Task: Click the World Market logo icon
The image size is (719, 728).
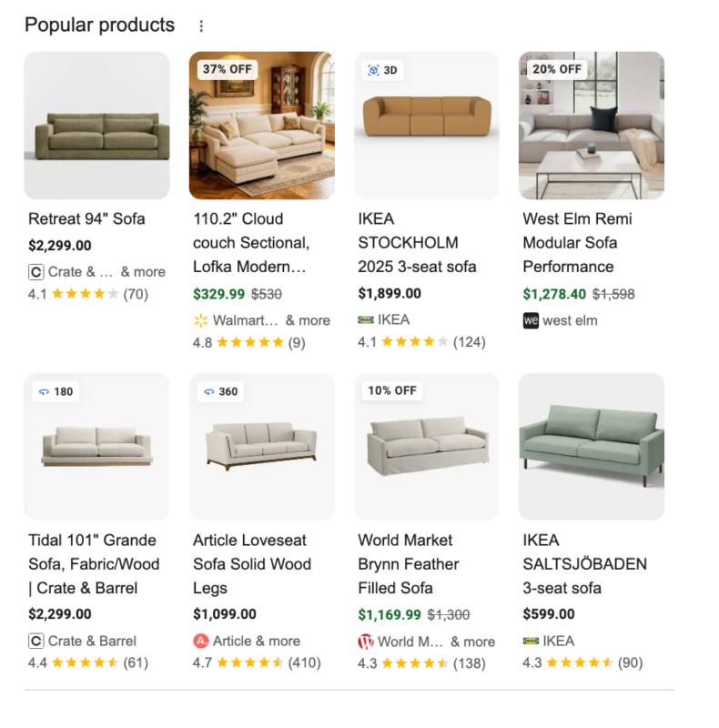Action: [366, 642]
